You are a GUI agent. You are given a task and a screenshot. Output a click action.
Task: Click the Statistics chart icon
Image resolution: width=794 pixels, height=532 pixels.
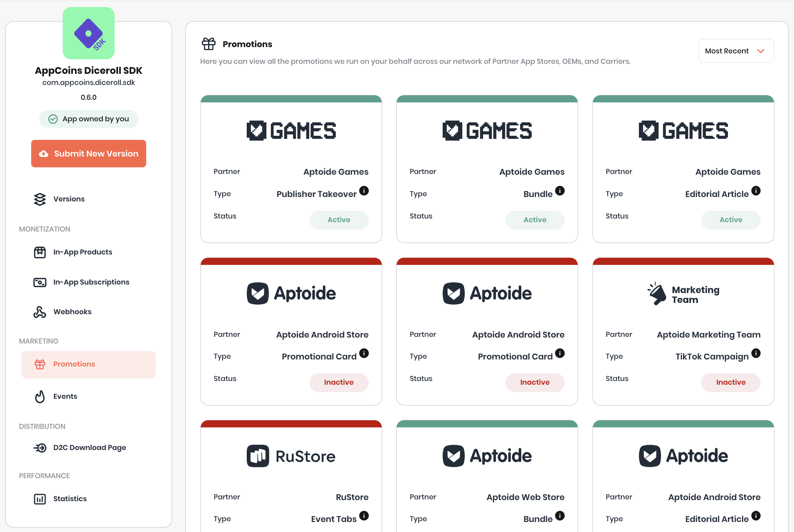tap(40, 499)
